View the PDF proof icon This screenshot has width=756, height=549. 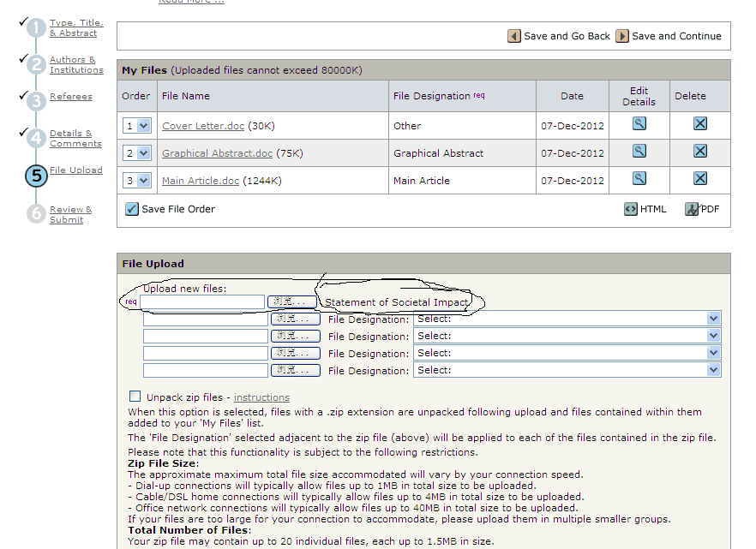click(x=692, y=209)
